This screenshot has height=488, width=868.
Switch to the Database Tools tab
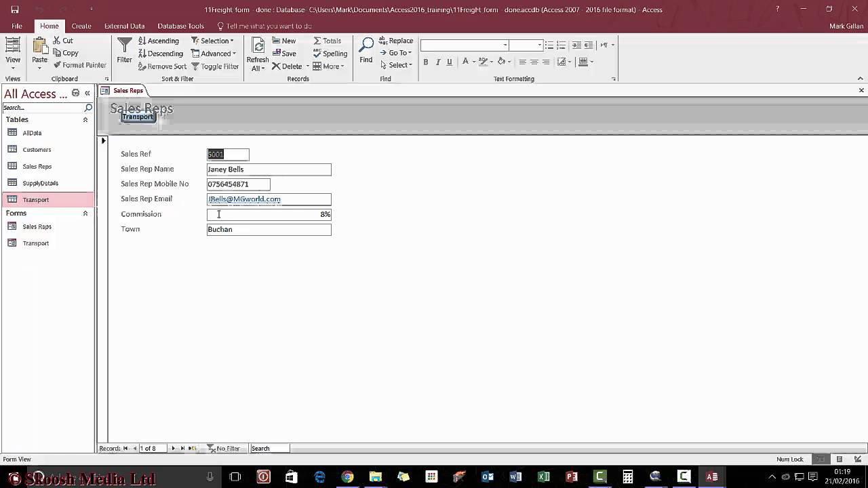[180, 26]
